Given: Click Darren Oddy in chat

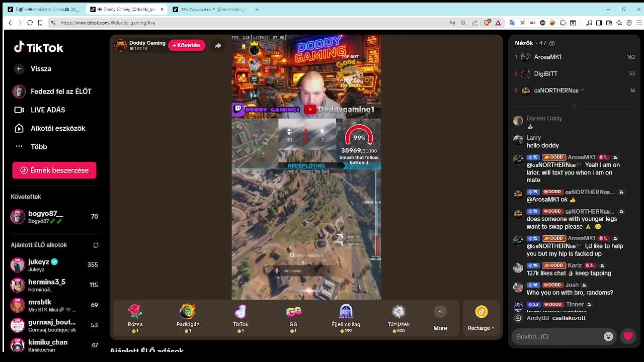Looking at the screenshot, I should pyautogui.click(x=544, y=119).
